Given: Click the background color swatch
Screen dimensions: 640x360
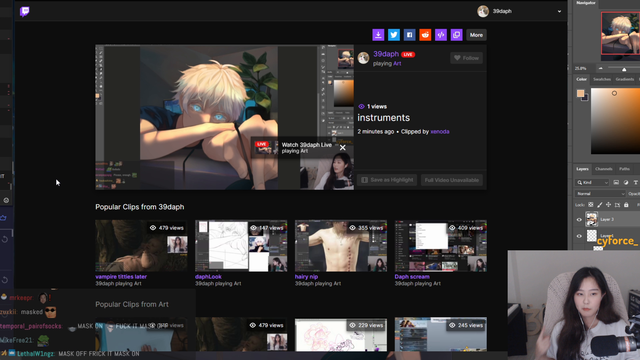Looking at the screenshot, I should [x=585, y=98].
